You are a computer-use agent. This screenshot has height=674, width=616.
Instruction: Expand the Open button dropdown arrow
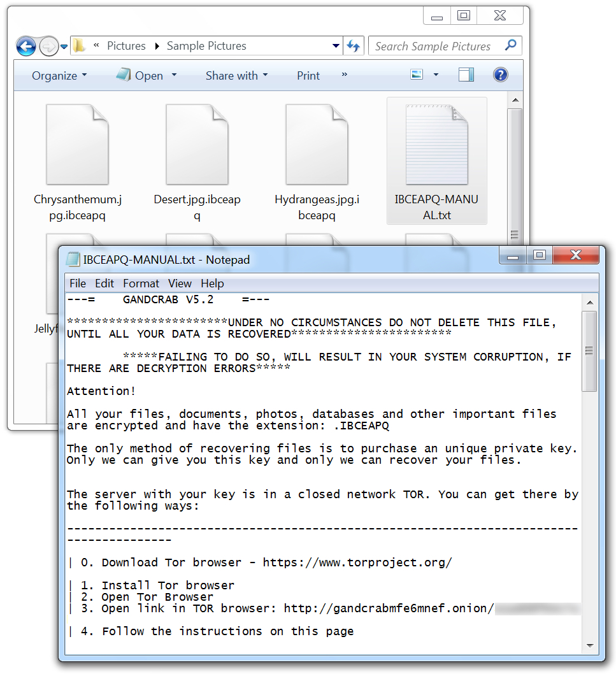(x=174, y=75)
